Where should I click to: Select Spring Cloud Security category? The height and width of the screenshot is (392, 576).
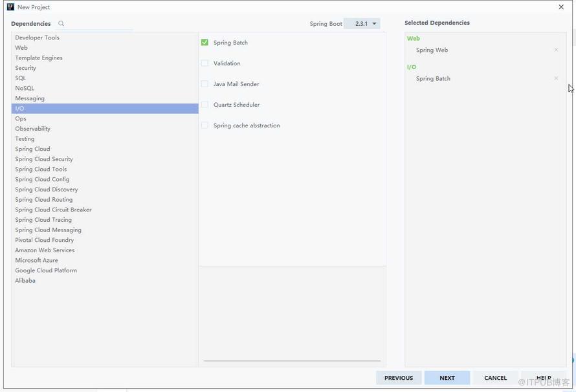[105, 159]
